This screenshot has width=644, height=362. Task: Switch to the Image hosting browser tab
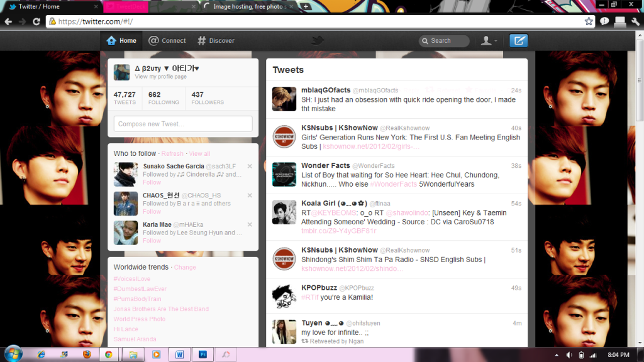(x=248, y=6)
